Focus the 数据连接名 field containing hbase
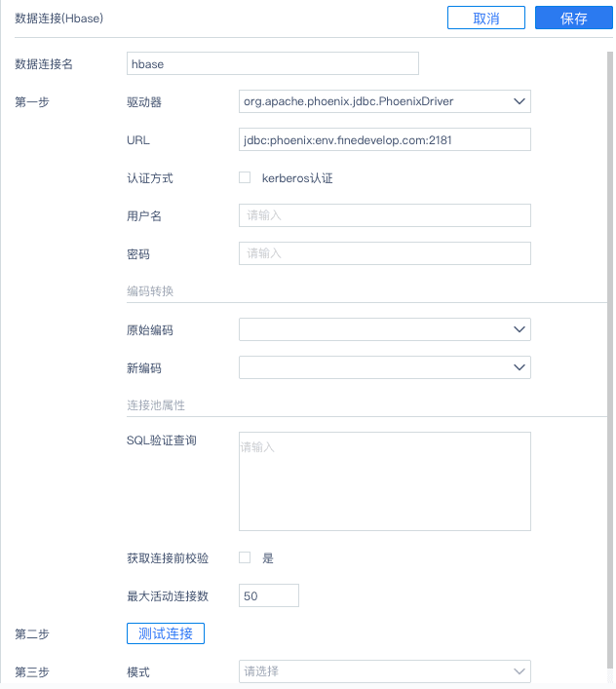This screenshot has height=689, width=616. [273, 63]
